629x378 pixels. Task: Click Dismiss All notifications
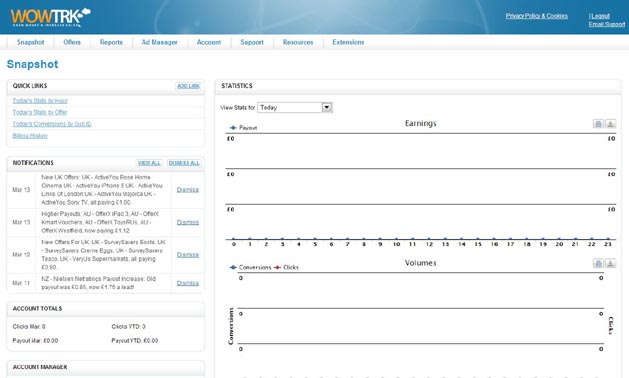tap(184, 163)
